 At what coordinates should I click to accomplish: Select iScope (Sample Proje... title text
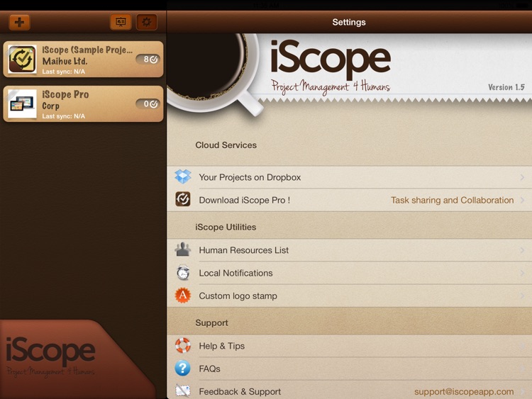coord(87,50)
